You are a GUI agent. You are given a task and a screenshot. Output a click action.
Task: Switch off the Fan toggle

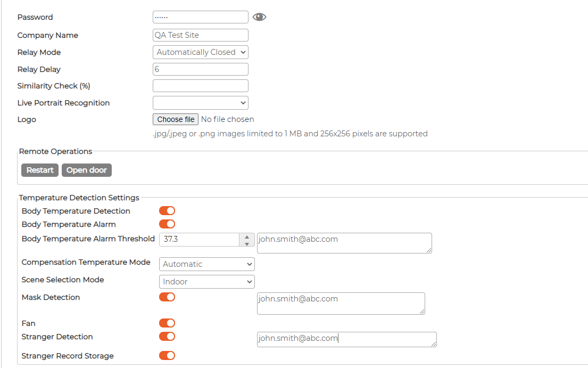click(167, 323)
